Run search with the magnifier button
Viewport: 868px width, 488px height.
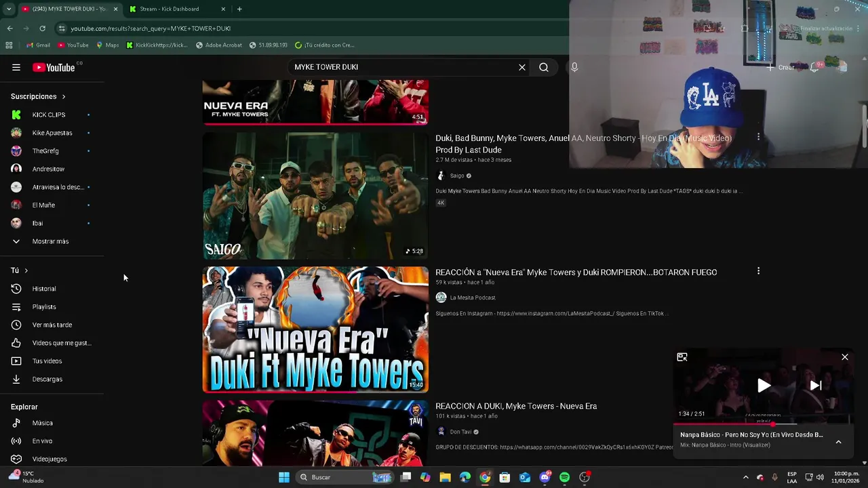coord(544,67)
